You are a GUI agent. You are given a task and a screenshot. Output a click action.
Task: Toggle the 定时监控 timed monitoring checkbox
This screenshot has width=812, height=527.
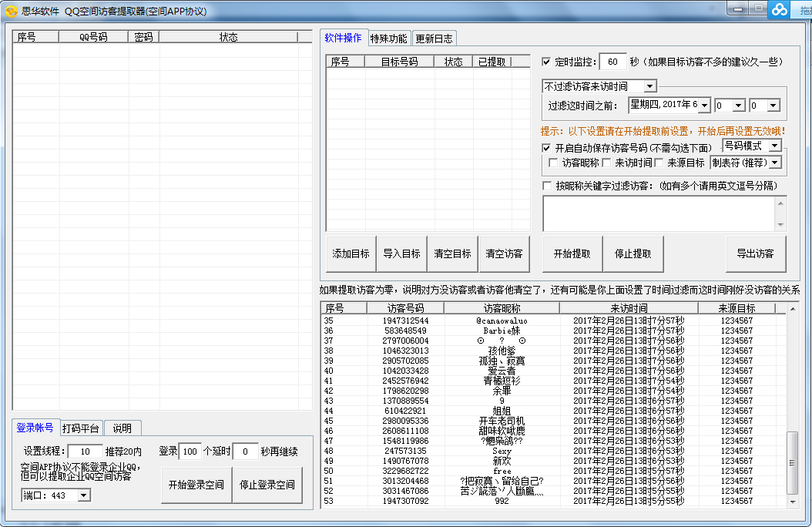tap(546, 62)
